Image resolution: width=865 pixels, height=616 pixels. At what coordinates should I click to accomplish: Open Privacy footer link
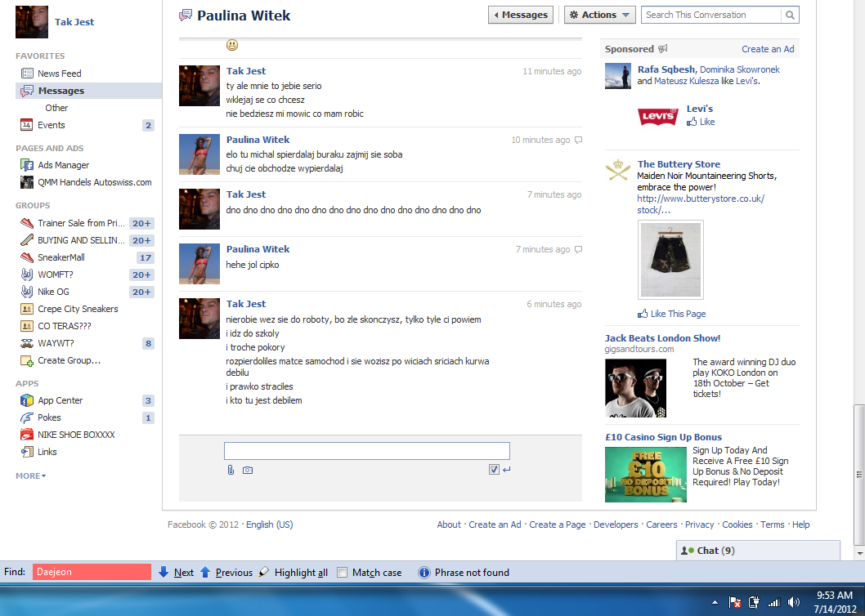tap(699, 524)
